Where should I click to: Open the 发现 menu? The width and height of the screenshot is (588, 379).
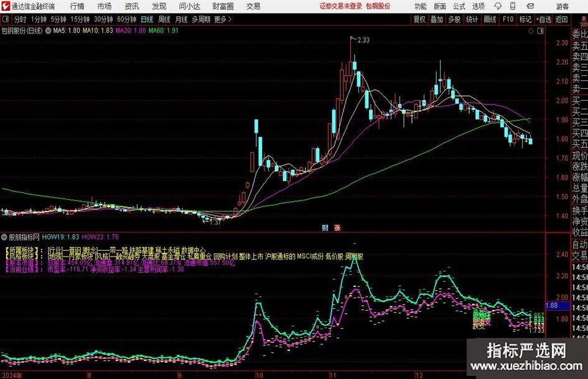[x=159, y=6]
